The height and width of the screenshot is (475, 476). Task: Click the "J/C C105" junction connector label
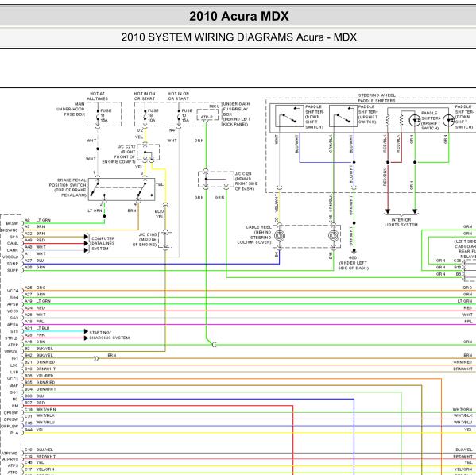pyautogui.click(x=145, y=239)
